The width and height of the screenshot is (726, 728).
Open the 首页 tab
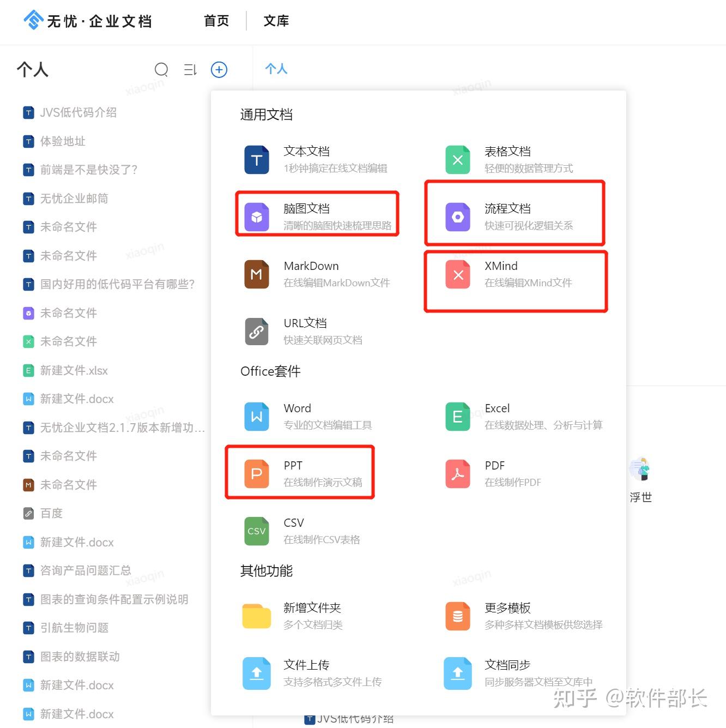point(216,21)
